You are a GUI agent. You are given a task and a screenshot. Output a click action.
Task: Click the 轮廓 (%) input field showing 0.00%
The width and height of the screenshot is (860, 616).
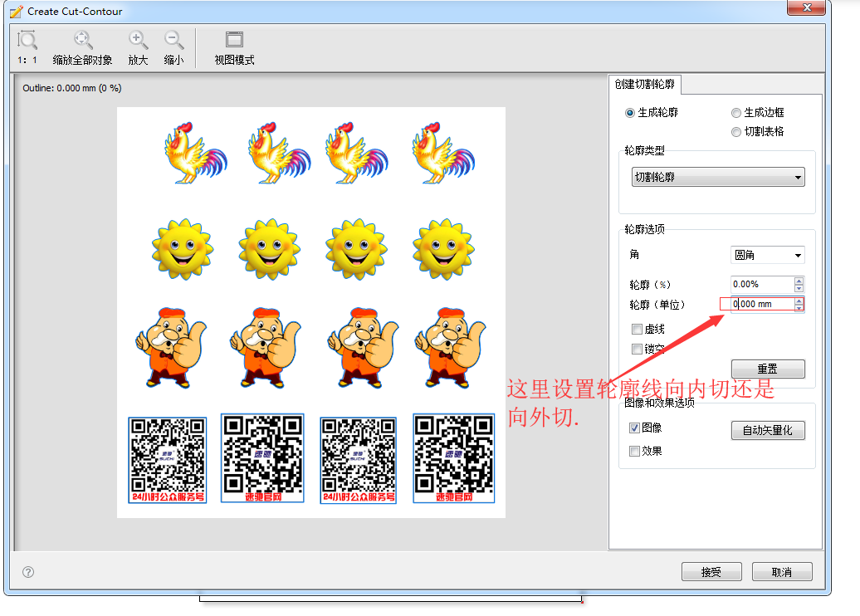762,284
